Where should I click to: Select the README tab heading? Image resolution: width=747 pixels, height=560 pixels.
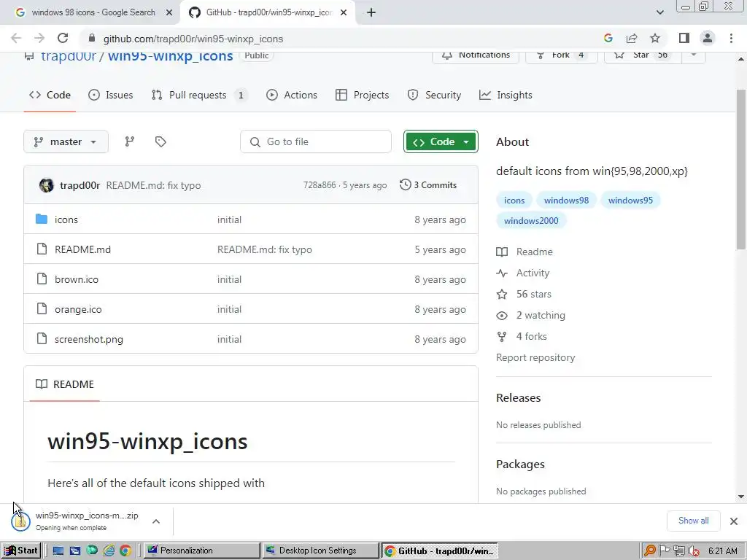click(65, 384)
